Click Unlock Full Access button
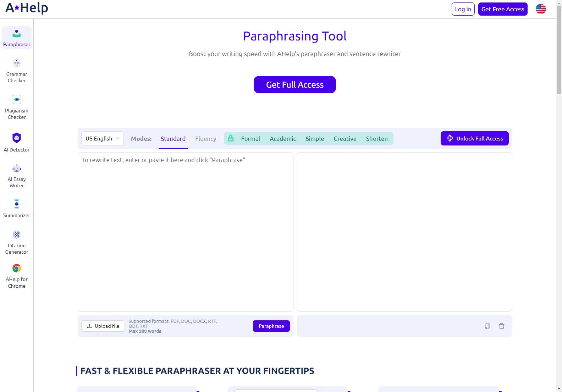Image resolution: width=562 pixels, height=392 pixels. tap(475, 138)
